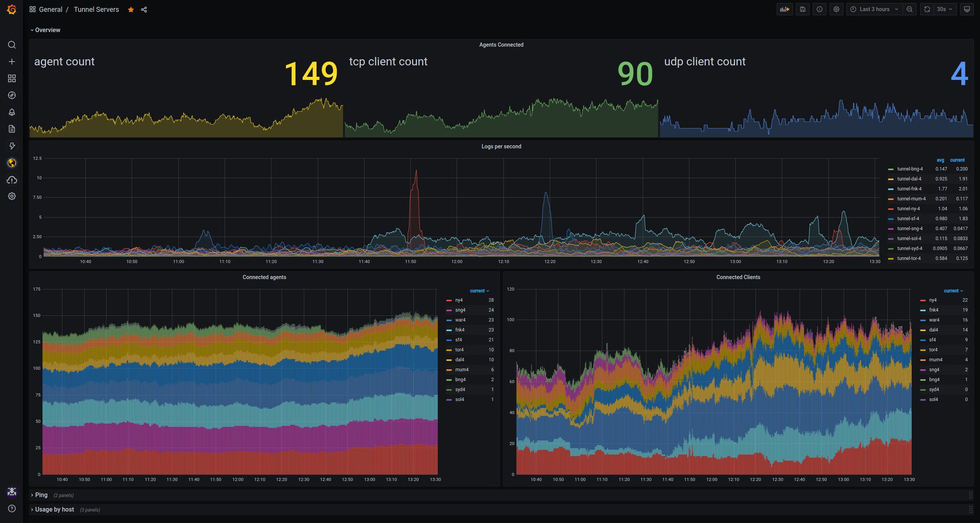The width and height of the screenshot is (980, 523).
Task: Open the cloud alert icon in the sidebar
Action: (12, 180)
